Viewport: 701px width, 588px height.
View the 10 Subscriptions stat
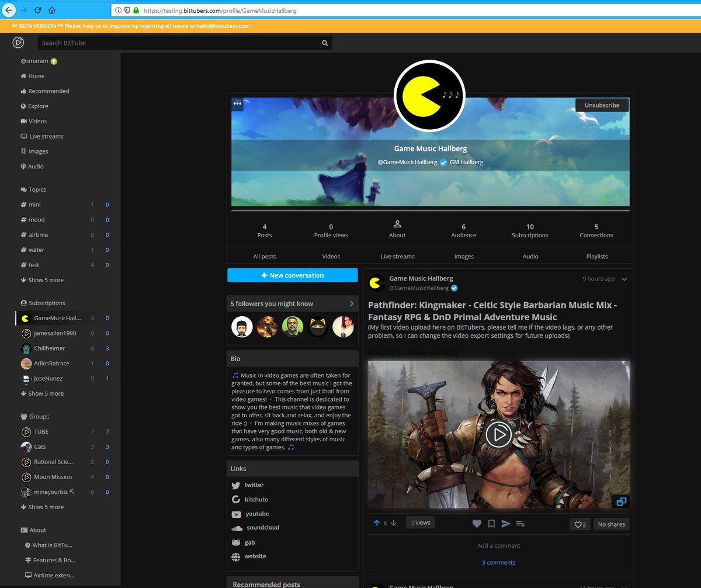tap(530, 230)
